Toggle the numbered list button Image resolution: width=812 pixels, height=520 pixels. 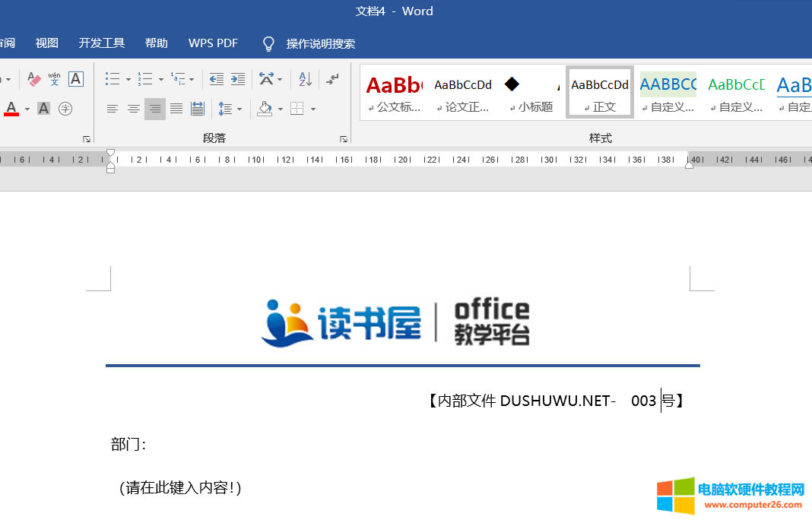click(145, 79)
